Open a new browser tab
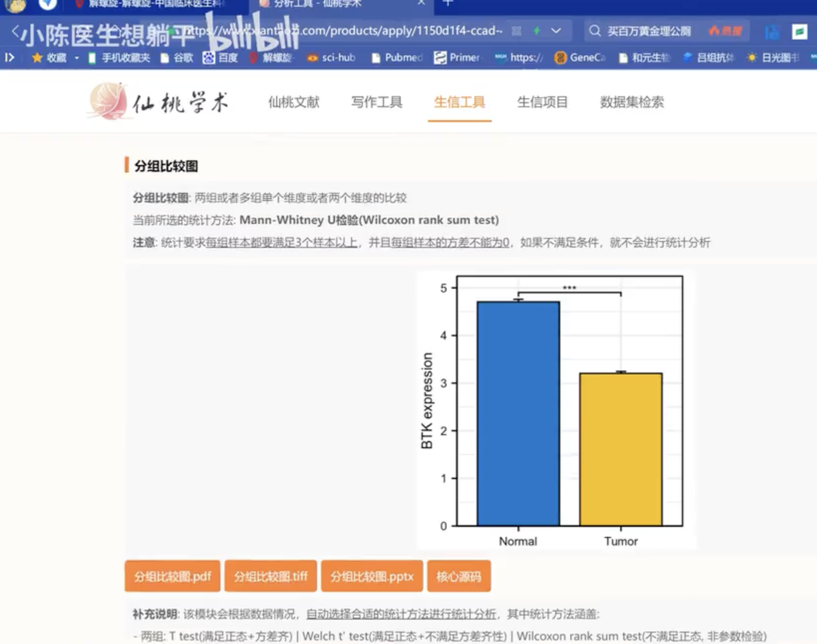Viewport: 817px width, 644px height. pos(448,3)
